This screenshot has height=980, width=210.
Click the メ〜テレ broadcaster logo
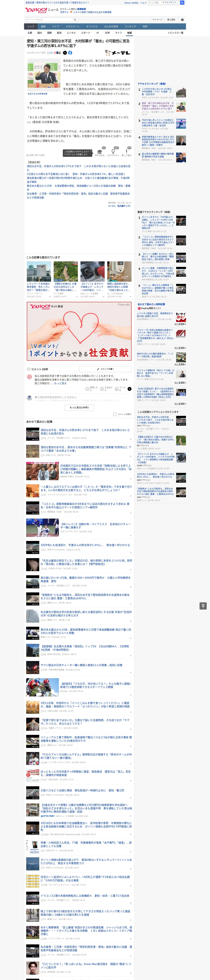point(118,53)
